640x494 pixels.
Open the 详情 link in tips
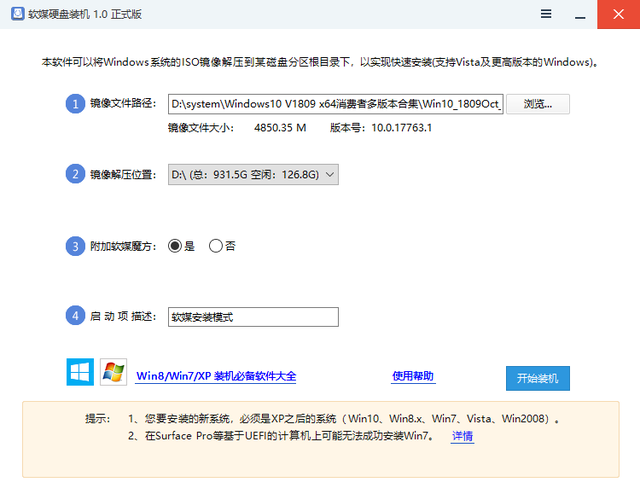[x=462, y=436]
